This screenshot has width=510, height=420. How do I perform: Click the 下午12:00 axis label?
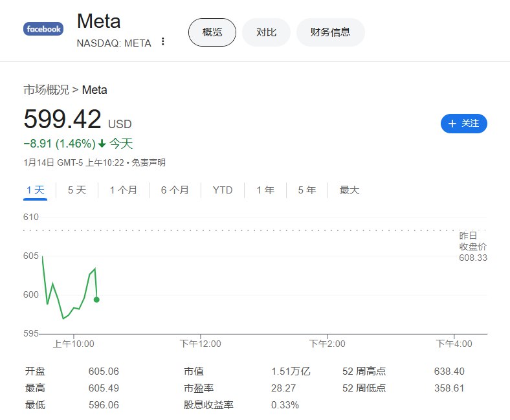coord(201,344)
